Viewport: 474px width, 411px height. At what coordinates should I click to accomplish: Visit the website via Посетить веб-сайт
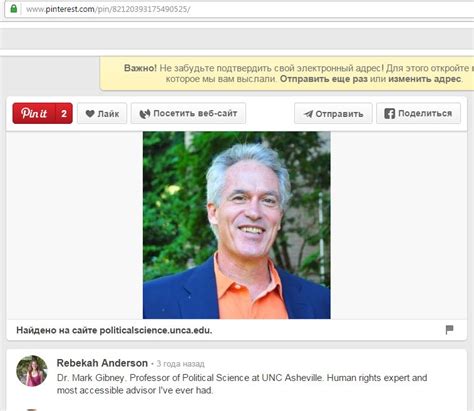[x=188, y=113]
